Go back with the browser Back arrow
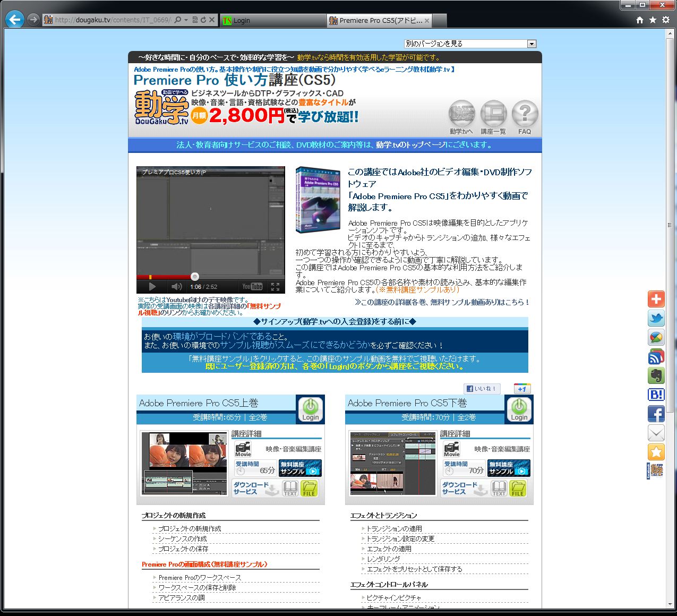677x616 pixels. [x=15, y=20]
